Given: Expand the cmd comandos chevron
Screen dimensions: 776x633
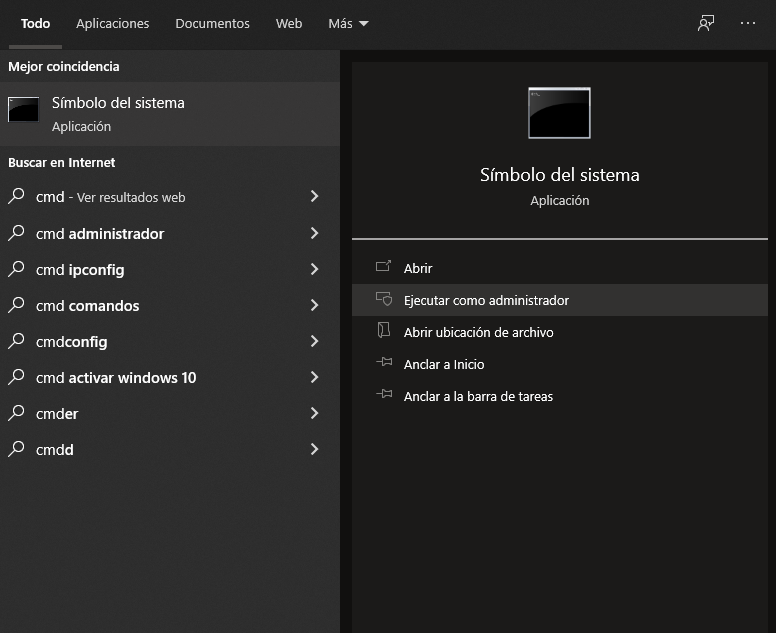Looking at the screenshot, I should [314, 305].
